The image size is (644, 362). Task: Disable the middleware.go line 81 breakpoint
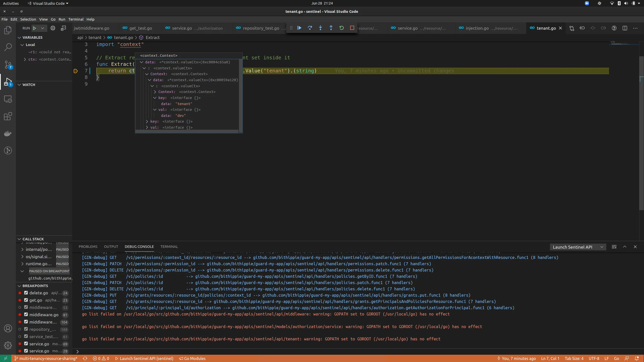tap(26, 314)
